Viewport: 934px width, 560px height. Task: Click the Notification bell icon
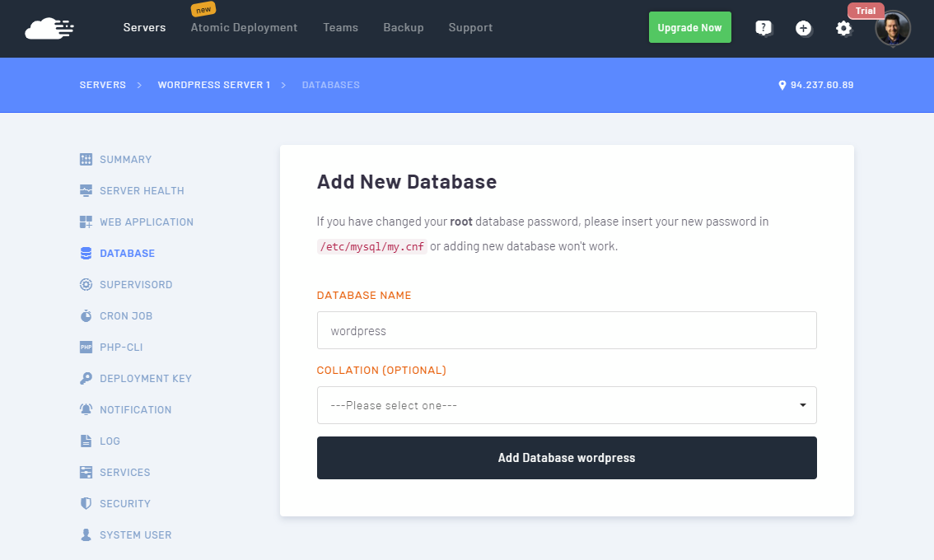[86, 410]
